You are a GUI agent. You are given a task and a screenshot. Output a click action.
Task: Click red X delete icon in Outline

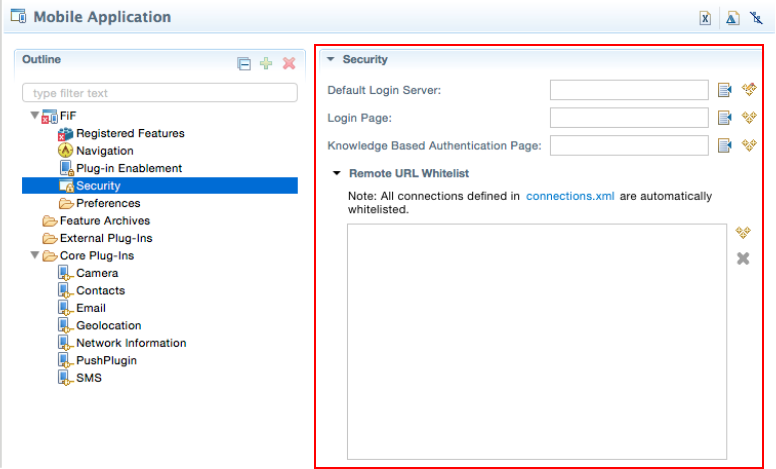click(x=289, y=63)
